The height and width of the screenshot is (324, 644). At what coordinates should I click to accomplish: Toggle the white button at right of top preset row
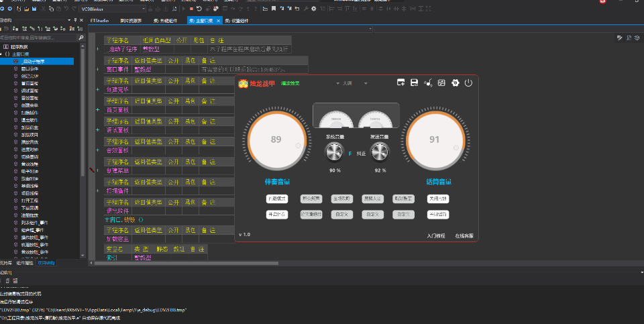pyautogui.click(x=438, y=199)
